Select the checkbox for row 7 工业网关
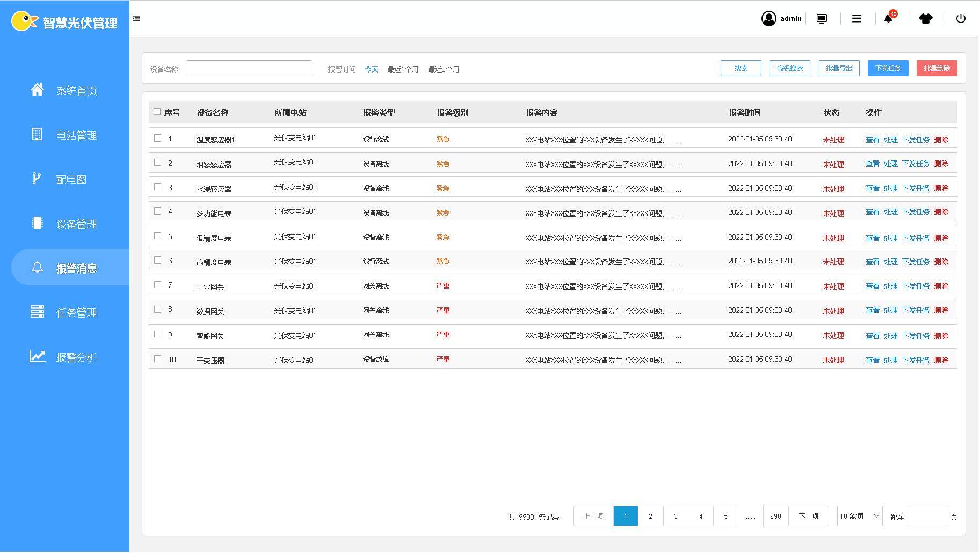This screenshot has height=553, width=980. tap(157, 285)
